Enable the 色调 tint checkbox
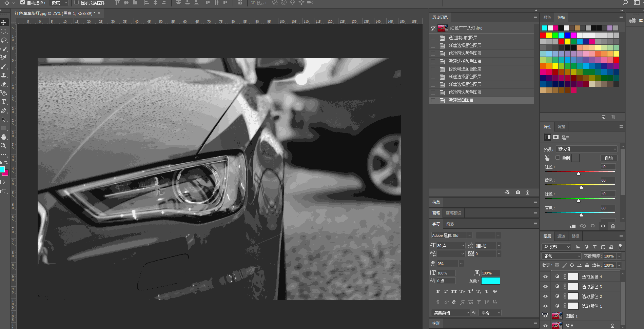The height and width of the screenshot is (329, 644). 558,158
